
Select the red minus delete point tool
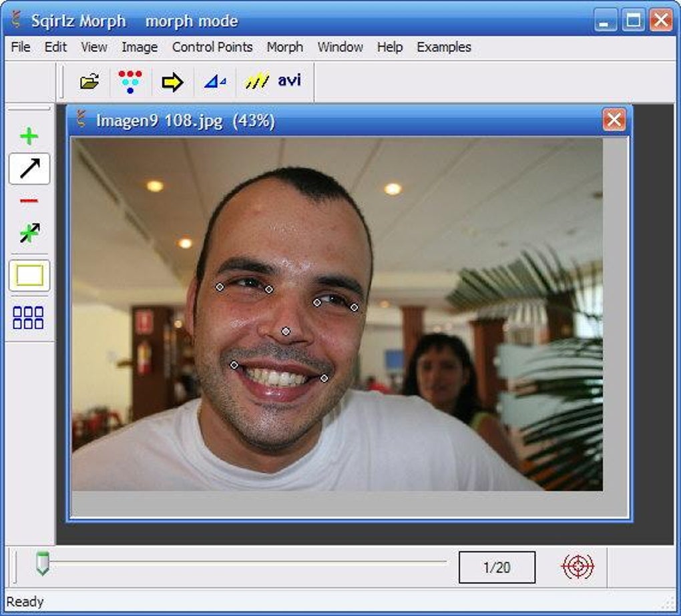(29, 201)
